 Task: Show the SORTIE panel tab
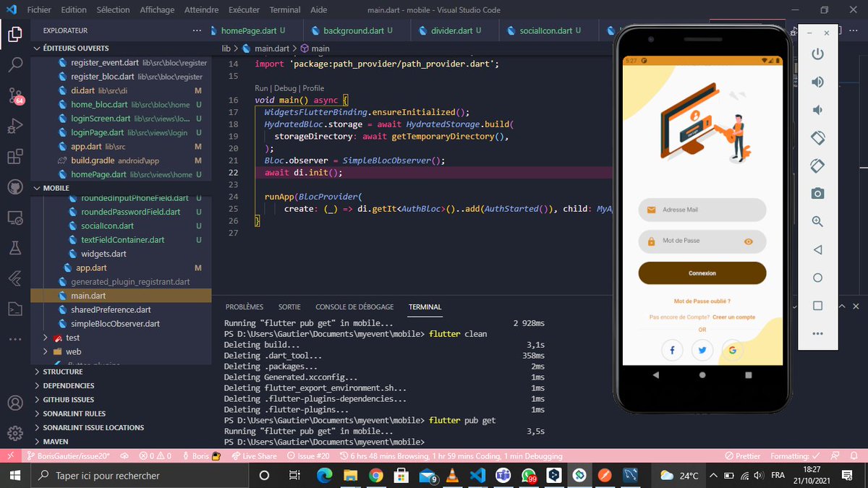(289, 307)
